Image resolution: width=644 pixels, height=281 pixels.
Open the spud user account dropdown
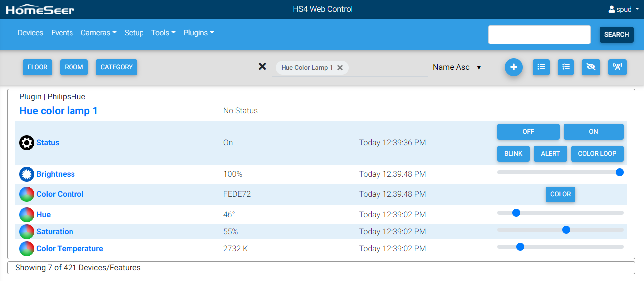[624, 9]
